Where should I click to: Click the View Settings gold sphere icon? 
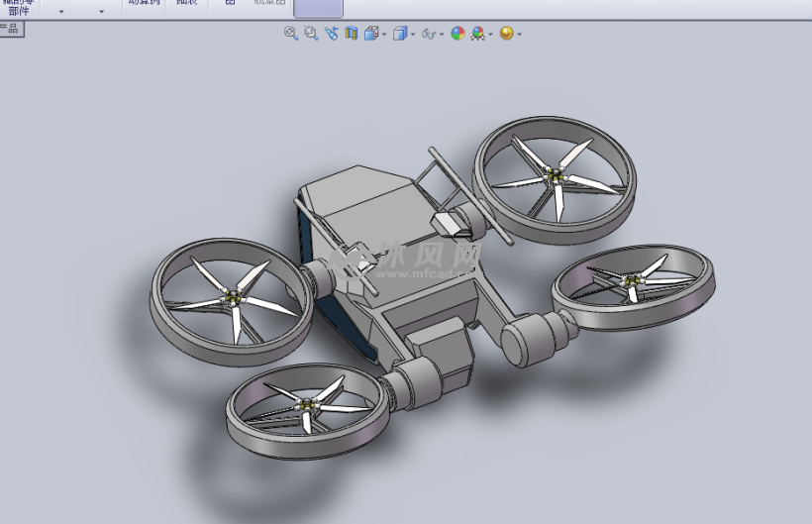click(x=507, y=33)
